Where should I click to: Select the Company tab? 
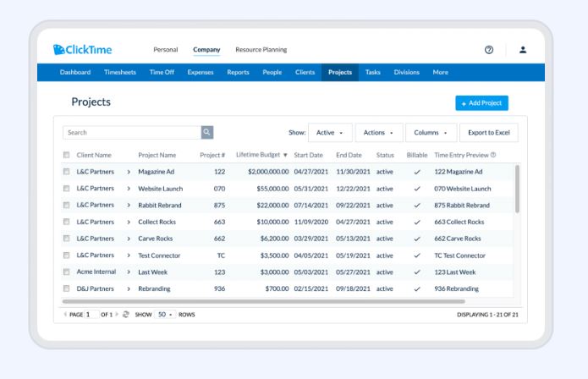(206, 49)
